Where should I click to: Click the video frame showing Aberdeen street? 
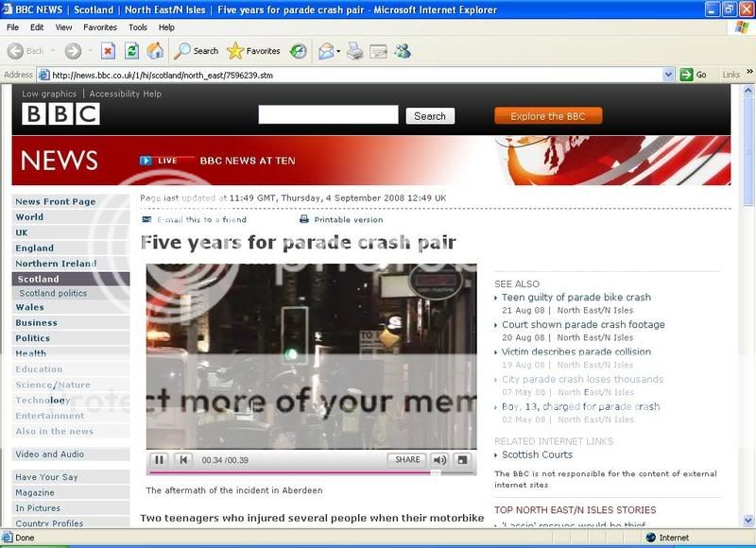(312, 356)
